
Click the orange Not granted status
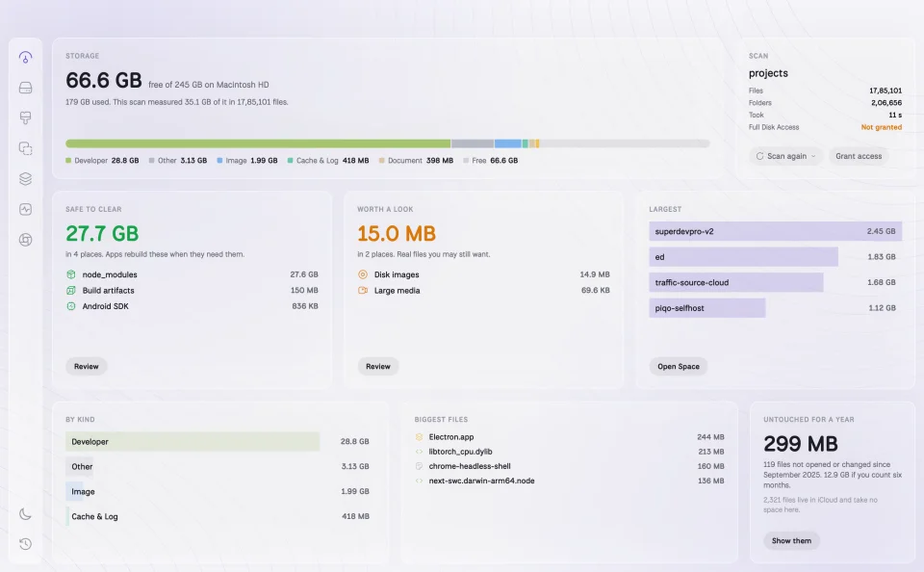pos(882,127)
